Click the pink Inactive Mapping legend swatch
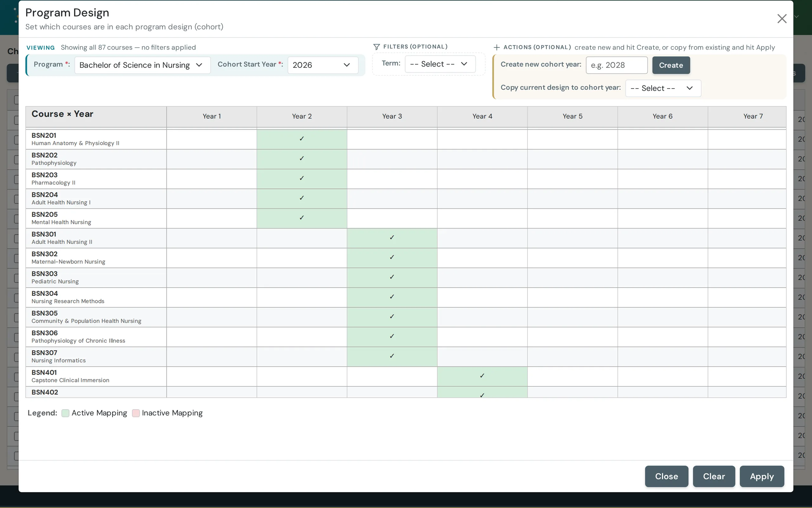 pyautogui.click(x=136, y=413)
